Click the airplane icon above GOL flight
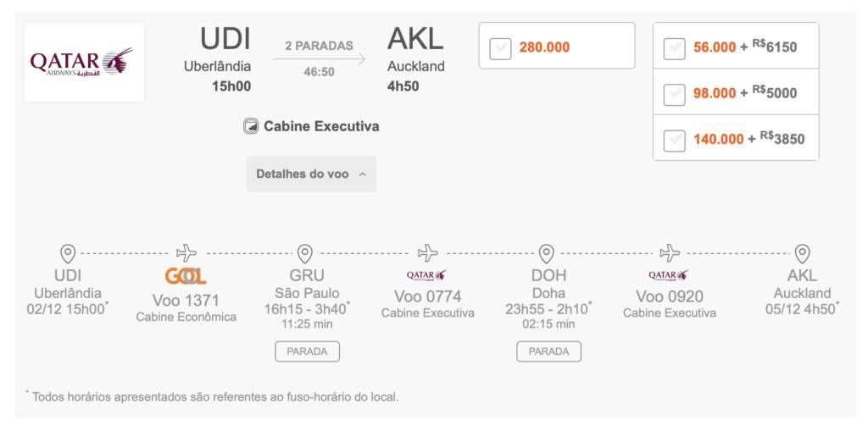This screenshot has height=426, width=868. (186, 253)
